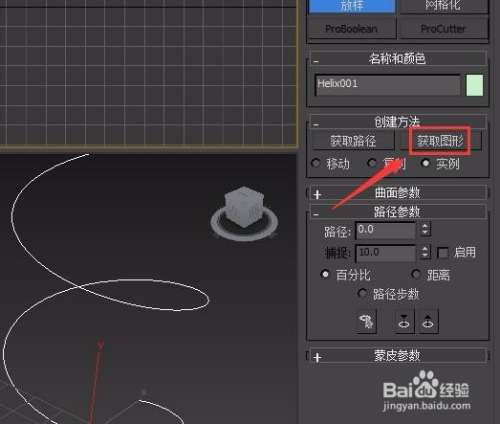Select the 移动 radio option

[316, 163]
